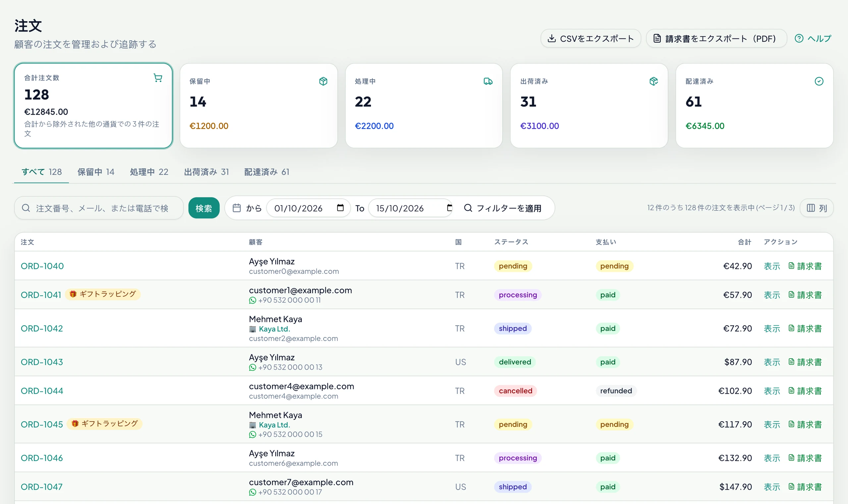The image size is (848, 504).
Task: Click the package icon on the 保留中 card
Action: click(x=323, y=81)
